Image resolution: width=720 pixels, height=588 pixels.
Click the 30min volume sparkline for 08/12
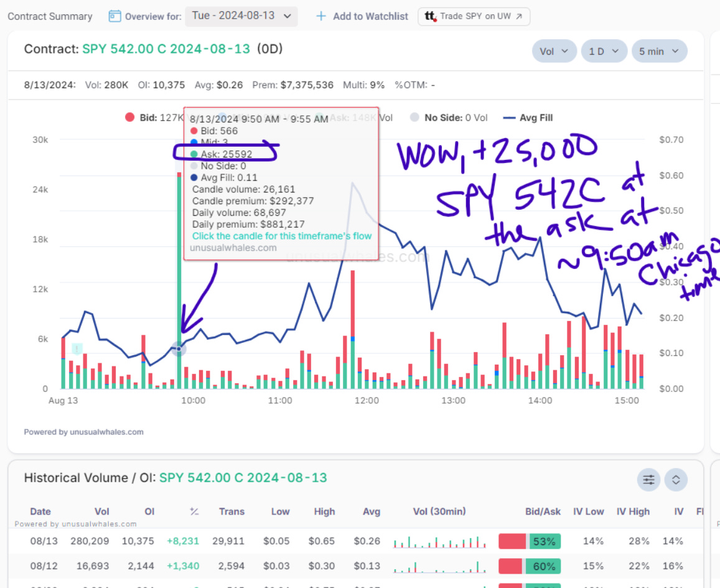(439, 566)
